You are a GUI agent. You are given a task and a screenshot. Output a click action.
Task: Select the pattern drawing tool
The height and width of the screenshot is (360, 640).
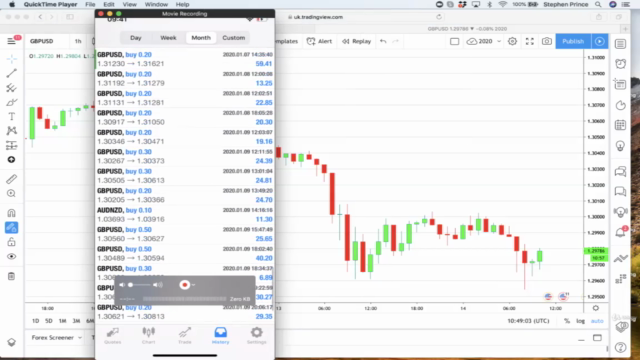click(x=11, y=131)
